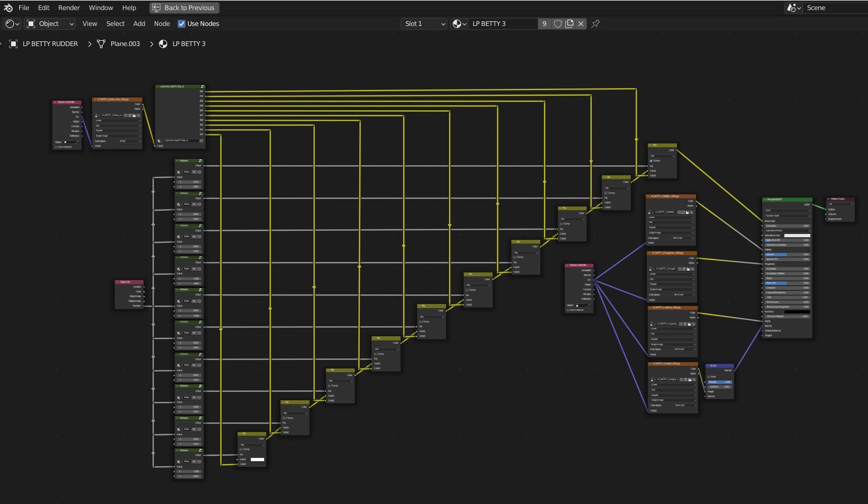
Task: Open the Slot 1 dropdown
Action: 424,24
